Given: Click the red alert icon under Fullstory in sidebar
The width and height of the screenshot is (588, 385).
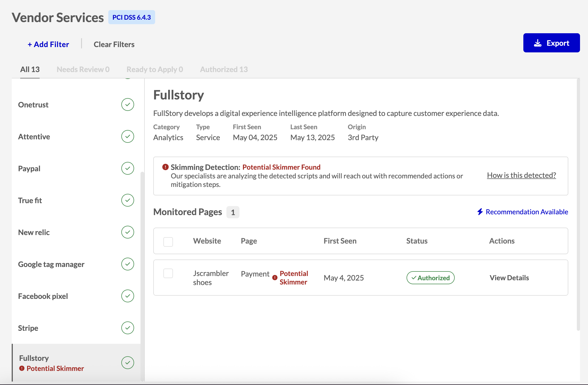Looking at the screenshot, I should [x=22, y=368].
